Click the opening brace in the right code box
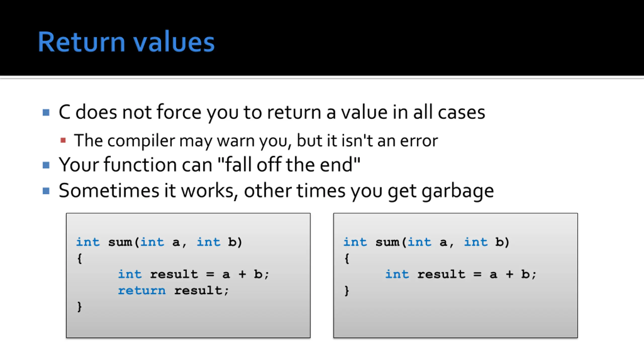The width and height of the screenshot is (644, 362). pos(347,258)
